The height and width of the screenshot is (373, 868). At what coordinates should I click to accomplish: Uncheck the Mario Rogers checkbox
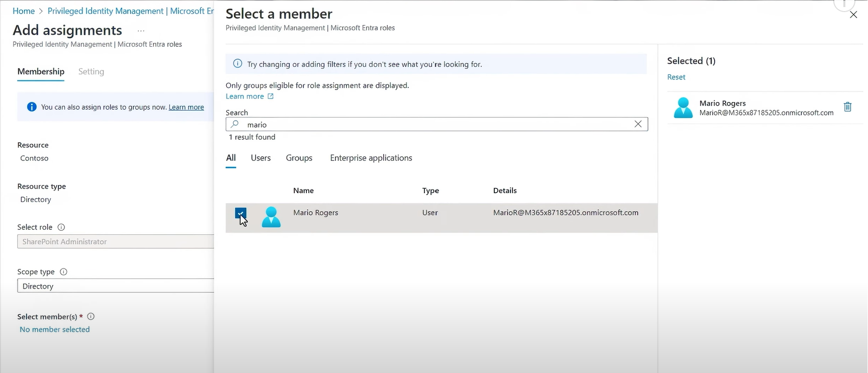click(241, 214)
